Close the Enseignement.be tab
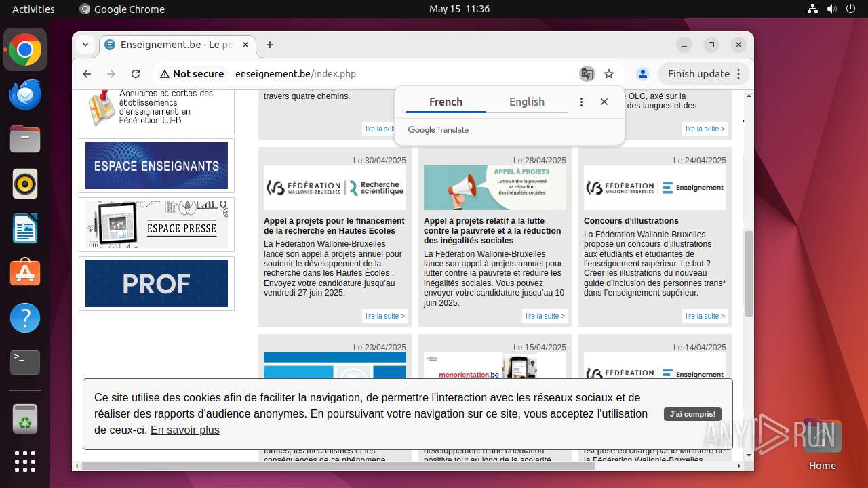The width and height of the screenshot is (868, 488). (x=245, y=45)
